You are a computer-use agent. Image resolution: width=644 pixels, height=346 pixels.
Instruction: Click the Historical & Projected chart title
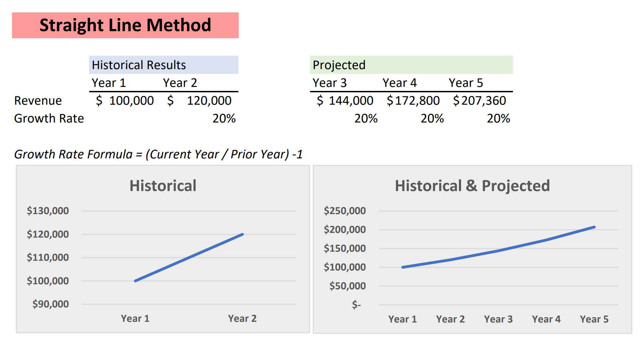tap(472, 186)
